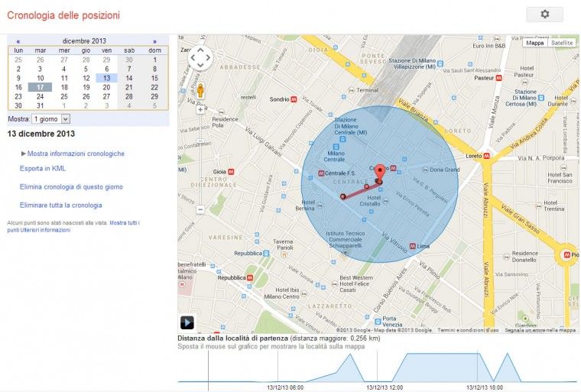Go to next month with » arrow
This screenshot has width=581, height=392.
[x=155, y=41]
